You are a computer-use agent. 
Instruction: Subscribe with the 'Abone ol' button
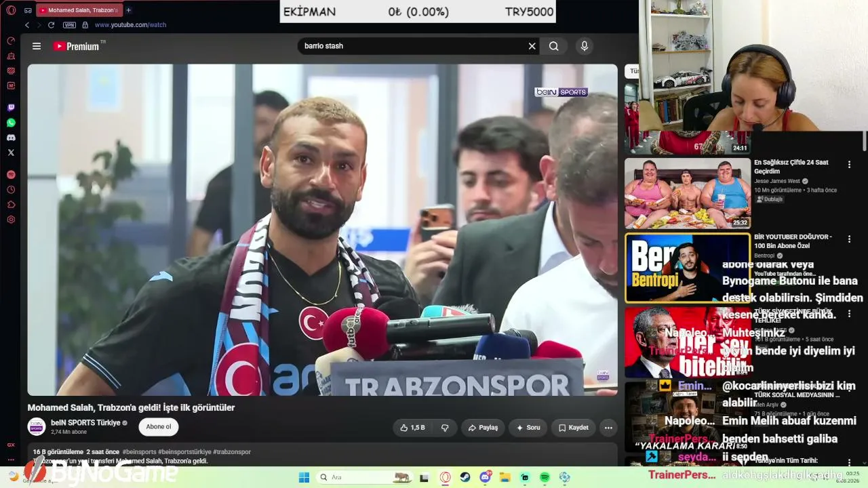point(159,426)
